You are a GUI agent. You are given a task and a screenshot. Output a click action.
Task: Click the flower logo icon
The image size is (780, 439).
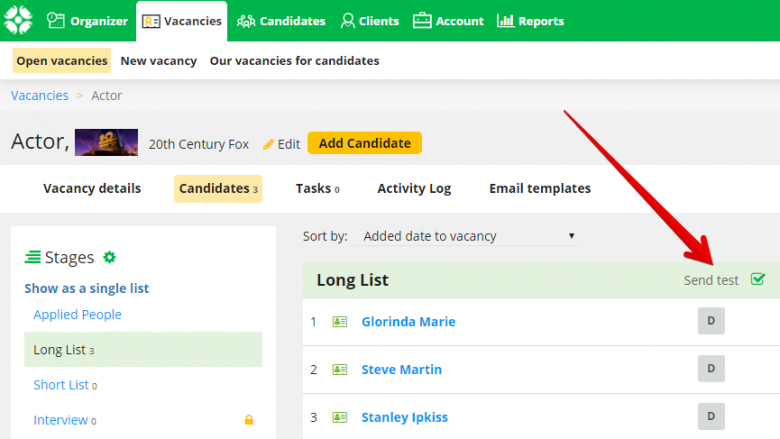point(18,20)
